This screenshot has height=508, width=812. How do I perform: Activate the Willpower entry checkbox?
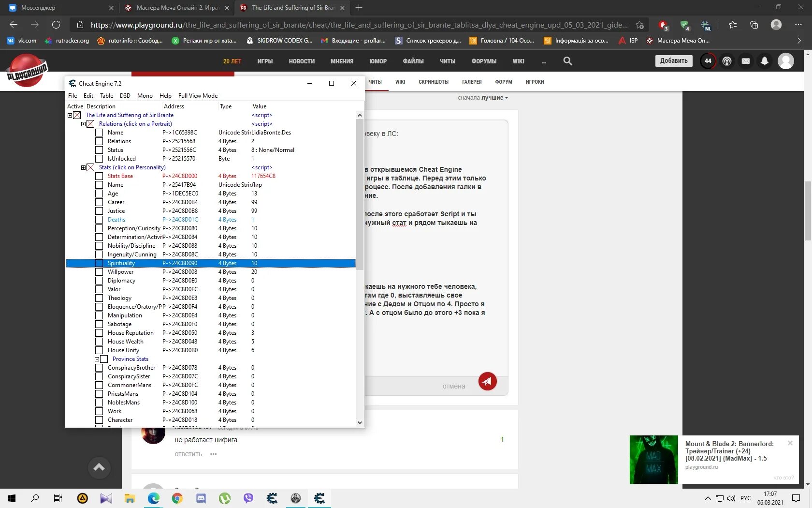[99, 272]
